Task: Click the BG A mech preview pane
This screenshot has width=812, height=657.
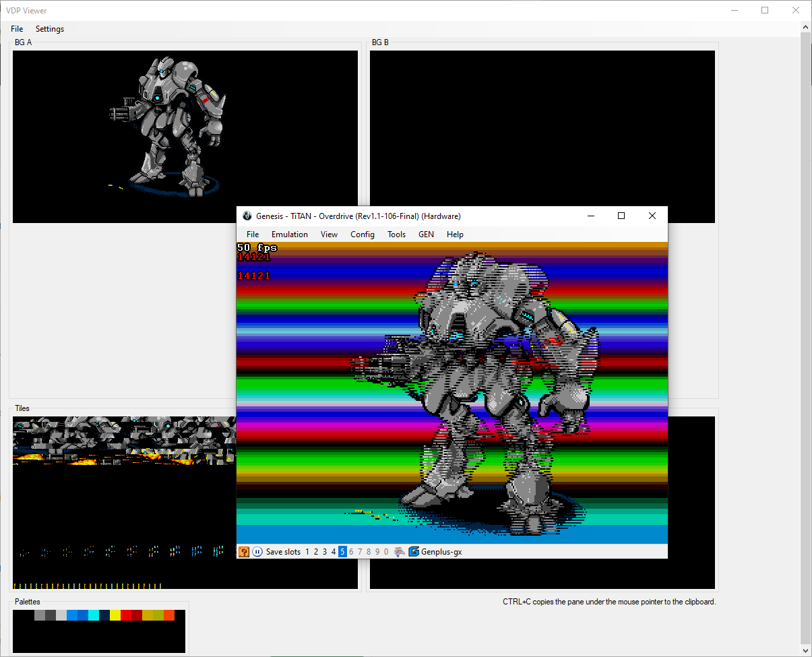Action: point(185,137)
